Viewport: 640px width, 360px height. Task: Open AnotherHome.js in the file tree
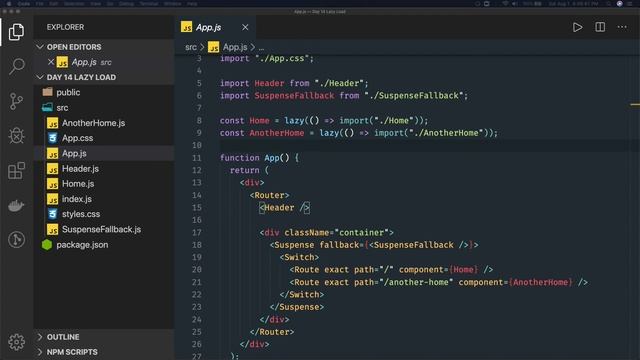(104, 123)
